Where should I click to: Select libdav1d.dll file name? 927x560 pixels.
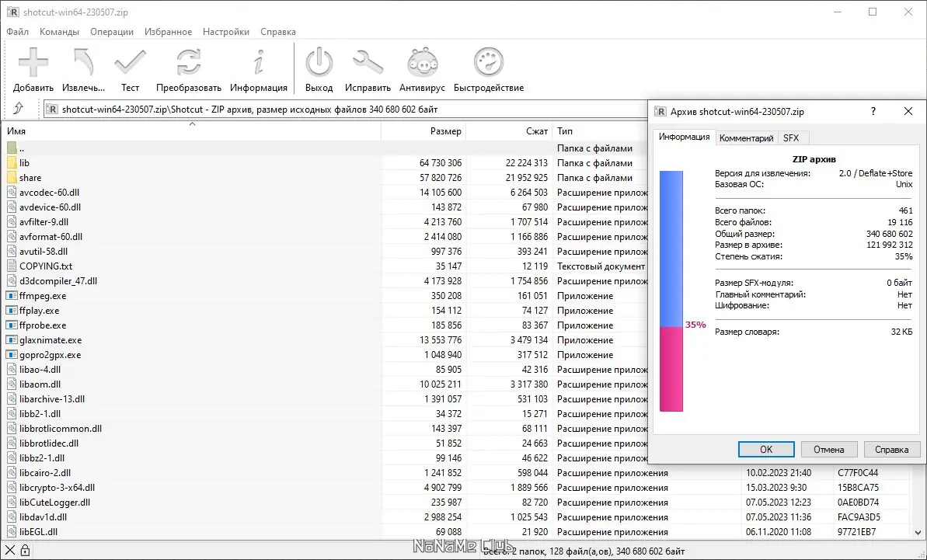44,517
